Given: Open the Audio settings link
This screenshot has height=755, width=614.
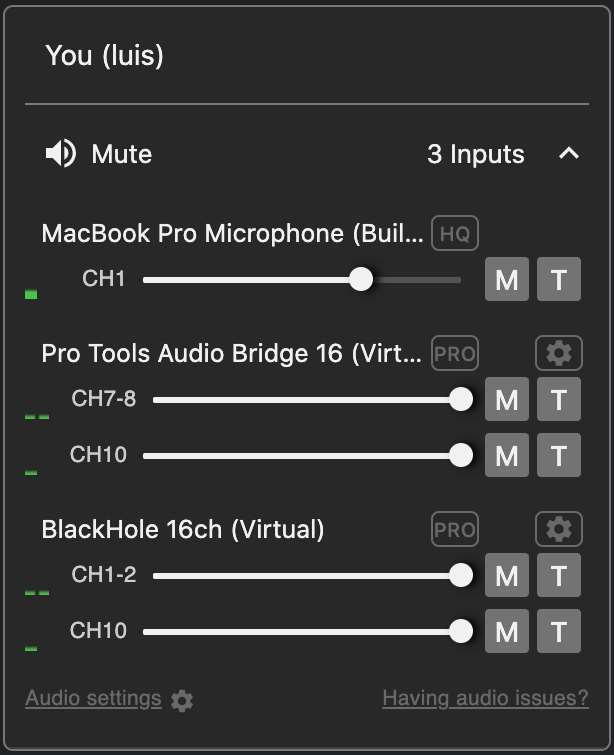Looking at the screenshot, I should pos(93,698).
